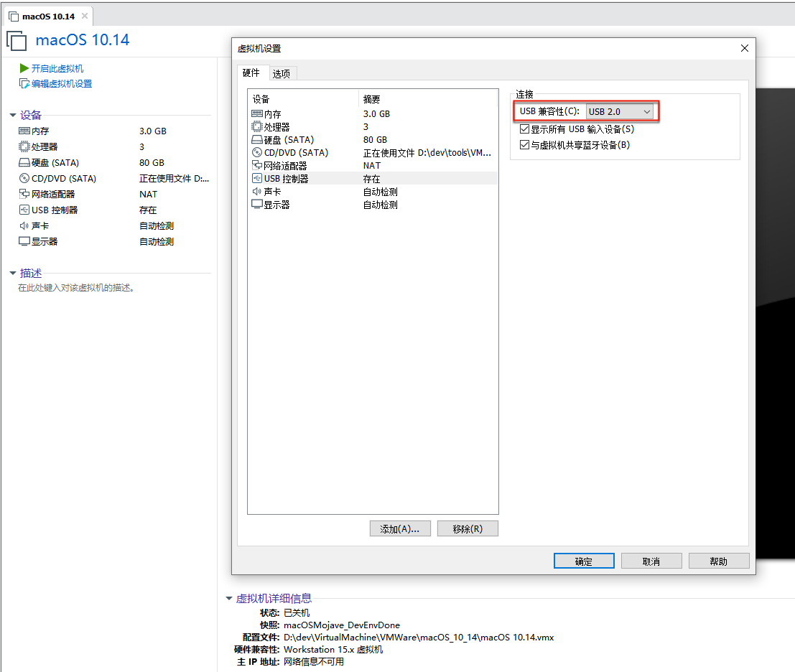Click the CD/DVD (SATA) disc icon in the dialog
This screenshot has height=672, width=795.
click(x=257, y=152)
